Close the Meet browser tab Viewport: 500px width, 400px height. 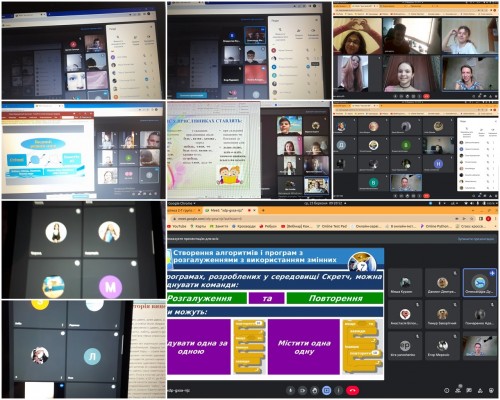click(x=255, y=211)
